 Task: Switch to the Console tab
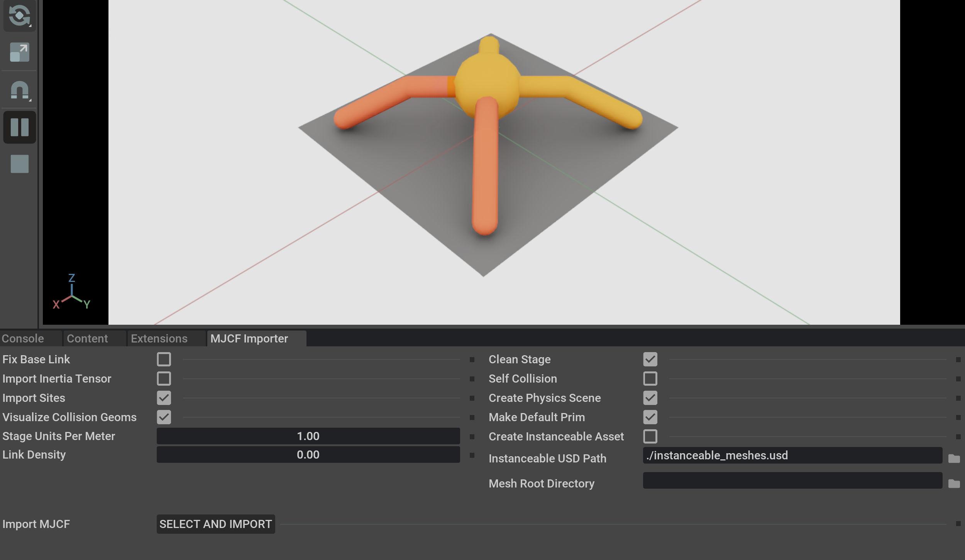click(23, 339)
